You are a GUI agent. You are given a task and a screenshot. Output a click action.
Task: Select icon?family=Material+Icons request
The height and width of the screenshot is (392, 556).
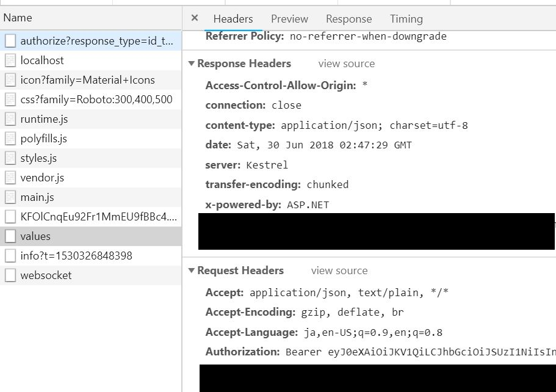coord(91,80)
